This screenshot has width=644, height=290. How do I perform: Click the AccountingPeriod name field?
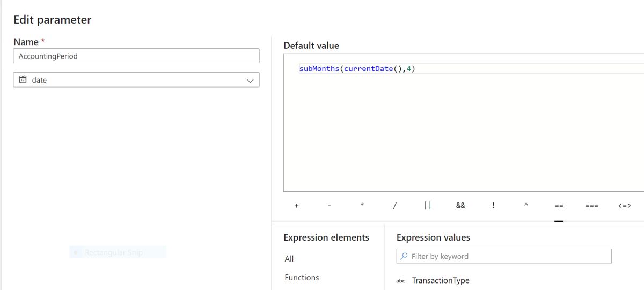[x=136, y=56]
